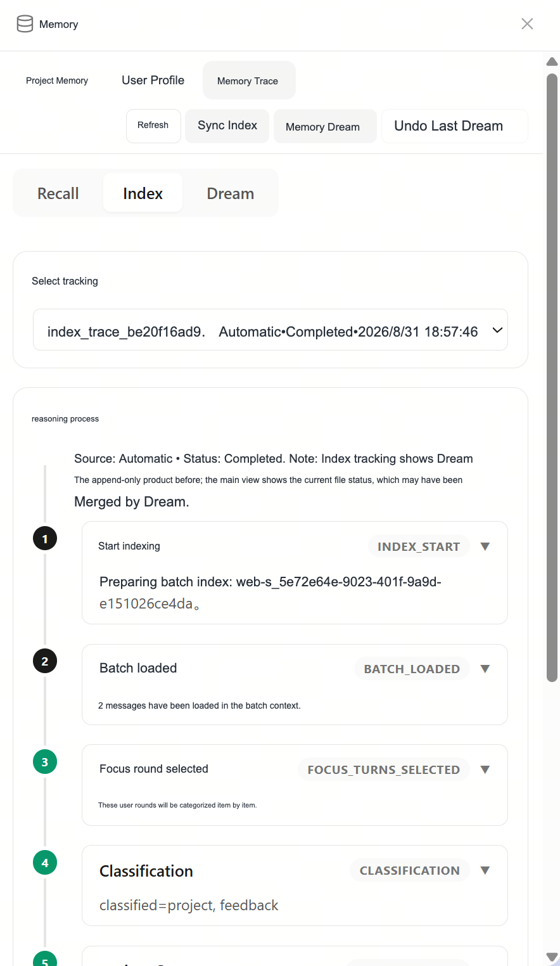
Task: Expand the Focus round selected step
Action: pyautogui.click(x=485, y=770)
